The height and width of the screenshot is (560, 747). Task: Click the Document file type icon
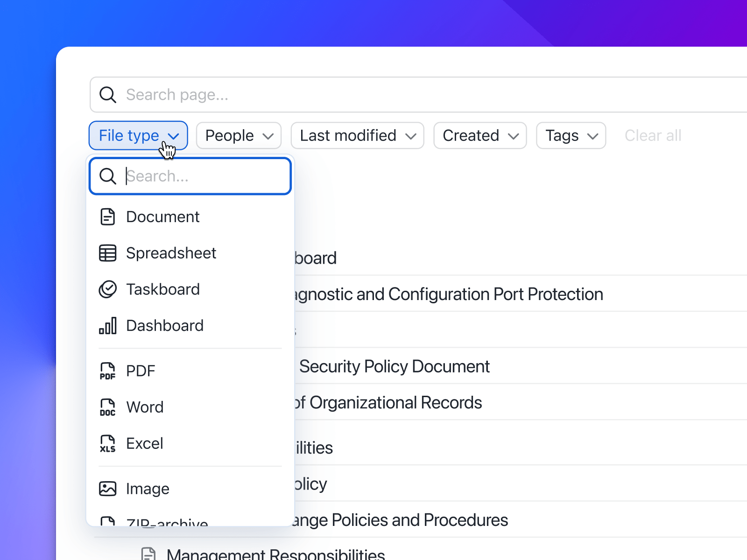coord(108,217)
